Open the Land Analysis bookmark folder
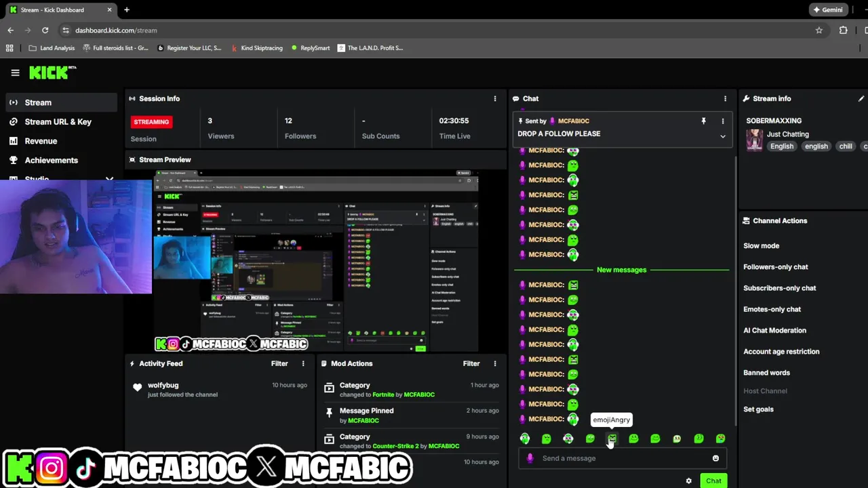The width and height of the screenshot is (868, 488). [x=52, y=48]
